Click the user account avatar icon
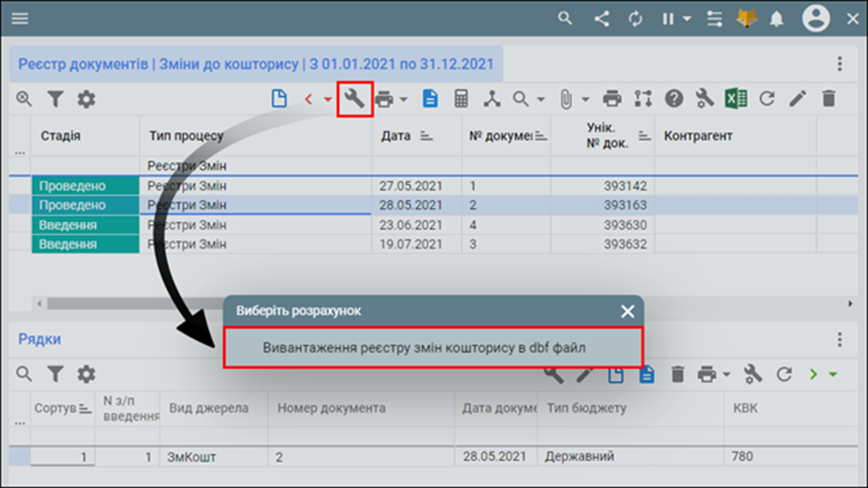The image size is (868, 488). coord(815,19)
